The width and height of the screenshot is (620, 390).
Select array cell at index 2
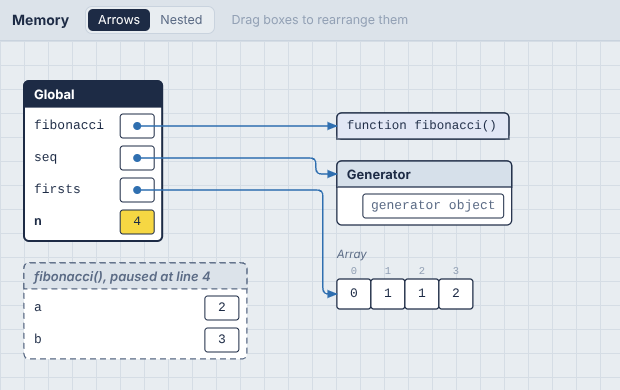click(422, 293)
